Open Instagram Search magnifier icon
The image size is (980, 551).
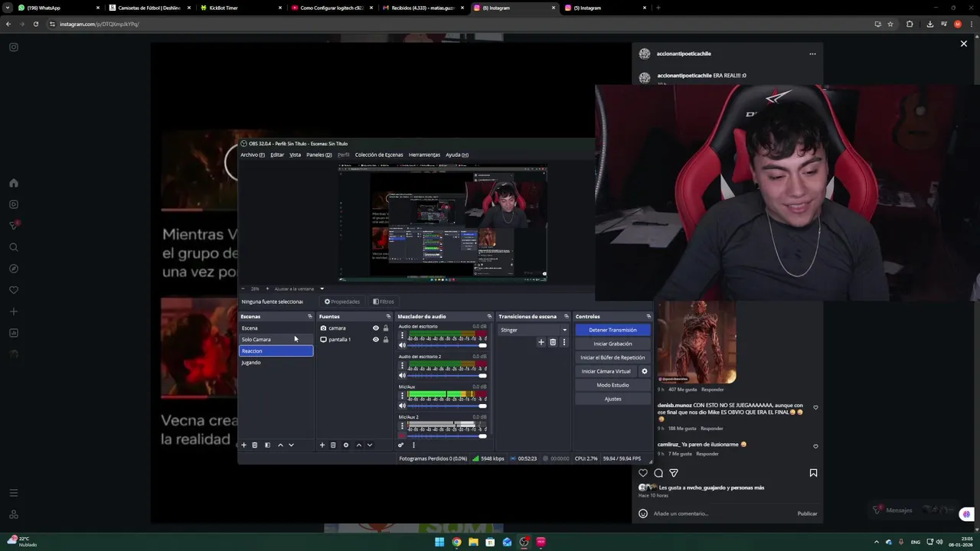click(14, 247)
